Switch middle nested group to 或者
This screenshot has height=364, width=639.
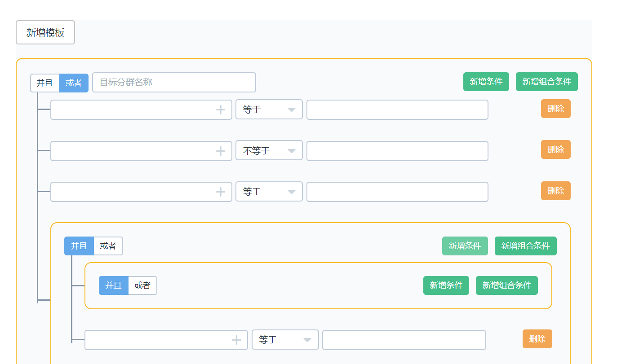click(108, 246)
